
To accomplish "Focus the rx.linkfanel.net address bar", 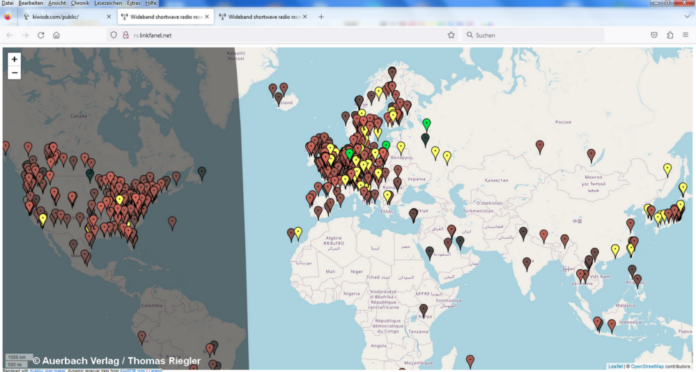I will [x=284, y=35].
